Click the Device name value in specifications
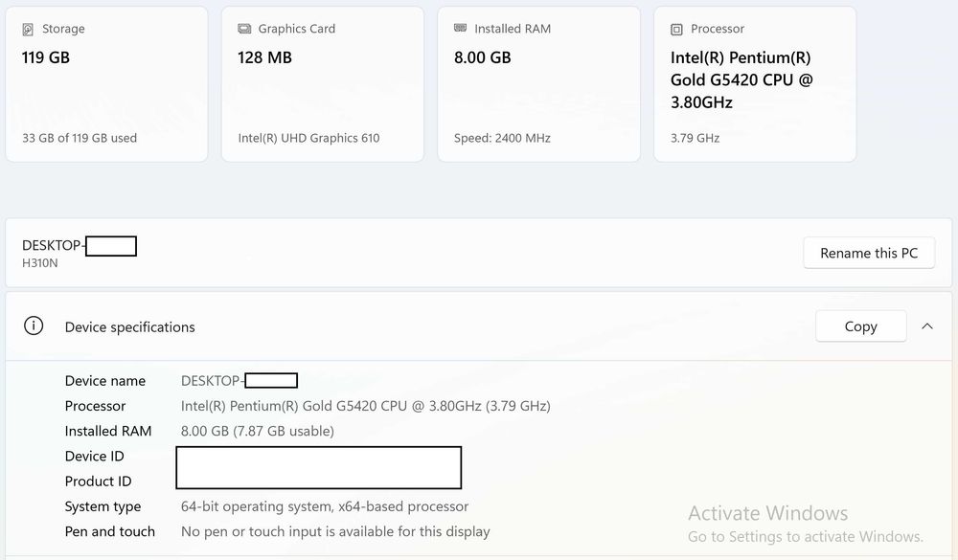 (x=239, y=381)
